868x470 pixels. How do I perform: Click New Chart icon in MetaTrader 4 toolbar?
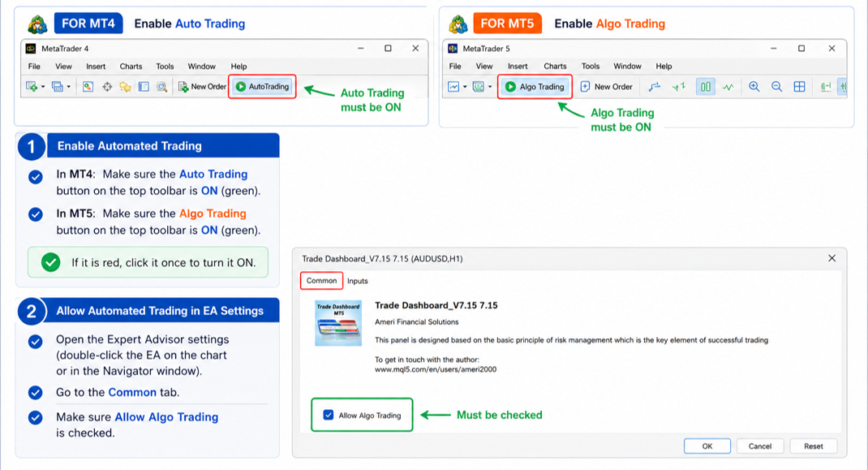point(32,87)
